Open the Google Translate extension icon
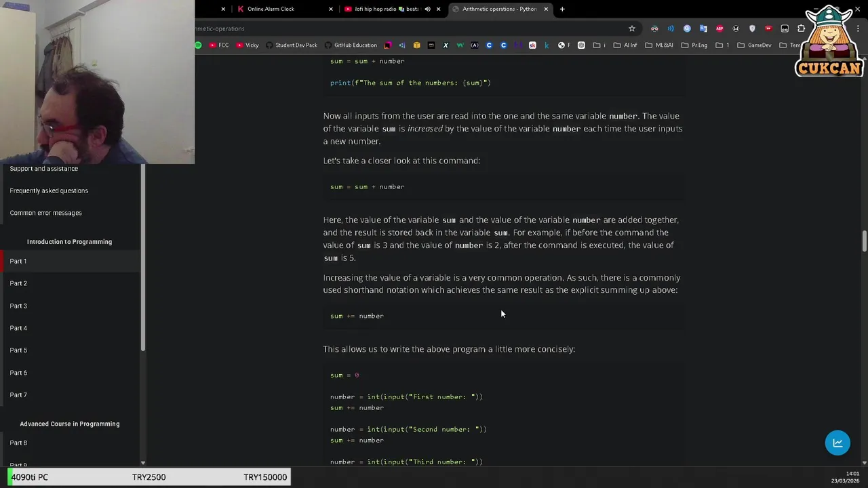Screen dimensions: 868x488 click(x=703, y=28)
